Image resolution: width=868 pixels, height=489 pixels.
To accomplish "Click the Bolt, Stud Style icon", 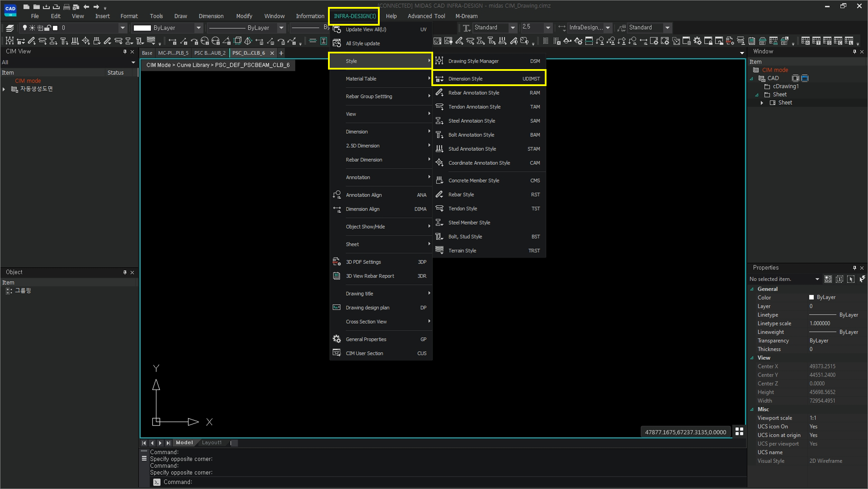I will tap(440, 236).
